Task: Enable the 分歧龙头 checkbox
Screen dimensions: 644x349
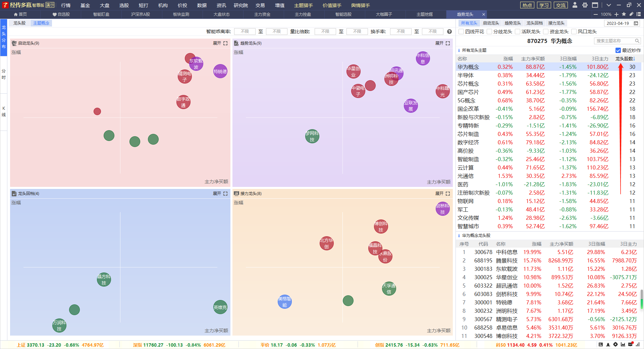Action: point(489,32)
